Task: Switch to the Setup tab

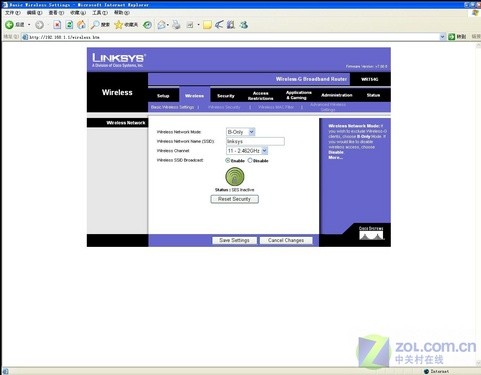Action: (x=163, y=96)
